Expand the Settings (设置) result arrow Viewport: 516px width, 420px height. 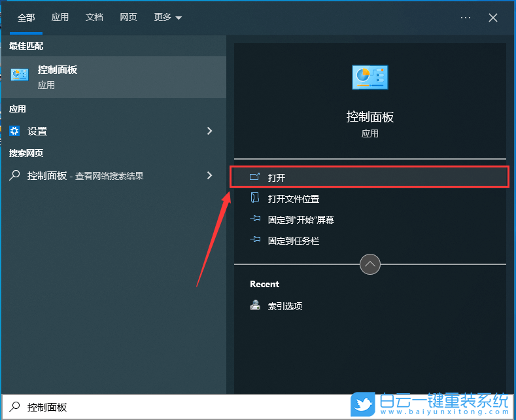(209, 131)
